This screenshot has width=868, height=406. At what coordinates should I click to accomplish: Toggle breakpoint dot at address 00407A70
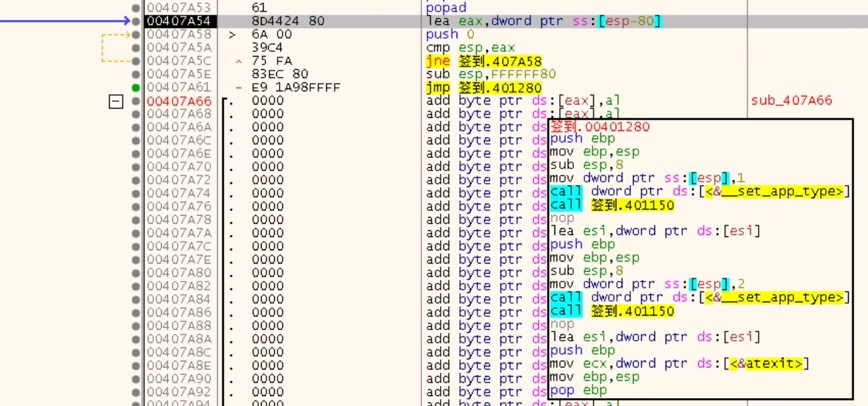[x=136, y=166]
